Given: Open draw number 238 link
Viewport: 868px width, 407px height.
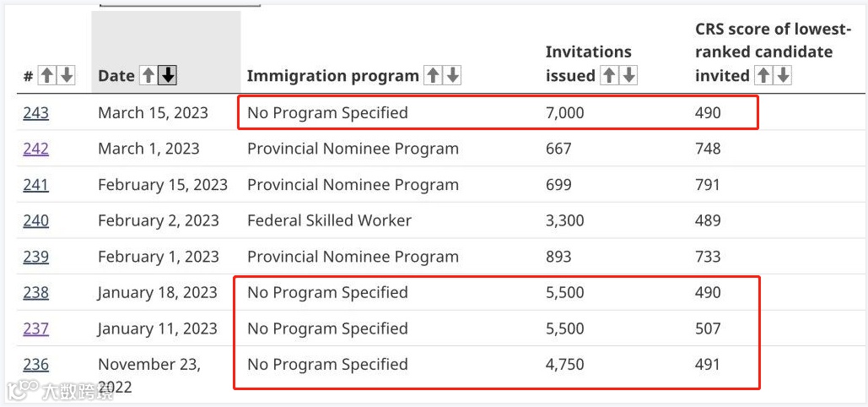Looking at the screenshot, I should click(35, 293).
